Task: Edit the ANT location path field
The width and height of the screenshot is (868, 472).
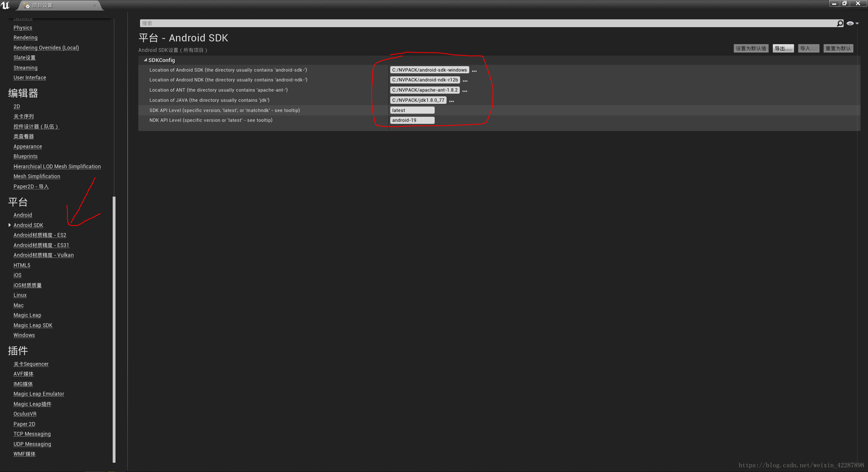Action: pos(425,90)
